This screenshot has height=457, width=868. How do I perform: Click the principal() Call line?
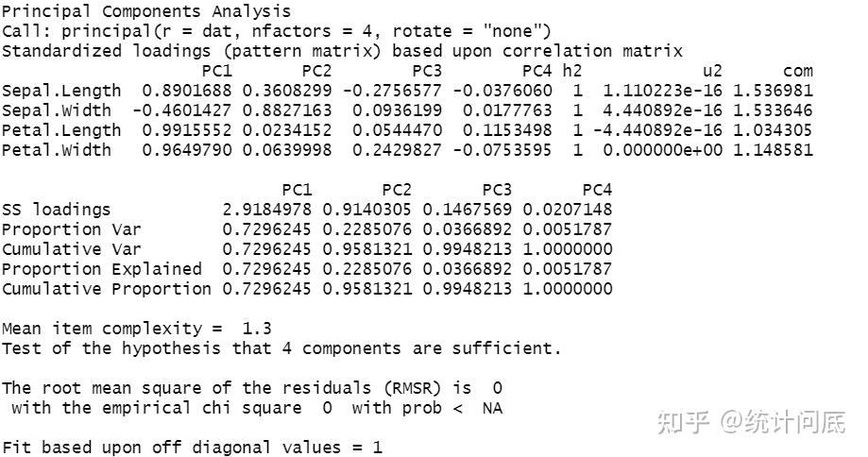(x=276, y=31)
